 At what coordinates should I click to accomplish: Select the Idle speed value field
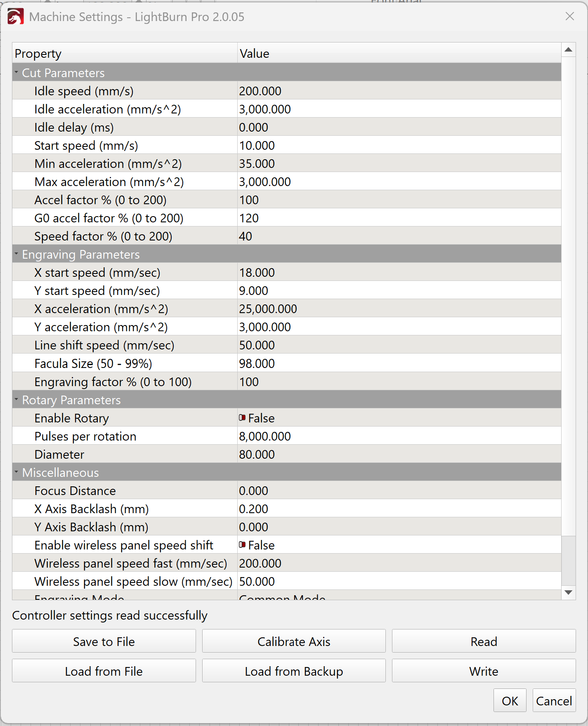(x=399, y=91)
